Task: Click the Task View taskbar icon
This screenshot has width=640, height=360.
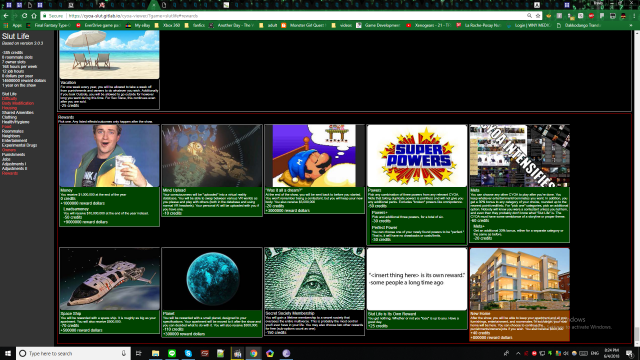Action: pos(139,353)
